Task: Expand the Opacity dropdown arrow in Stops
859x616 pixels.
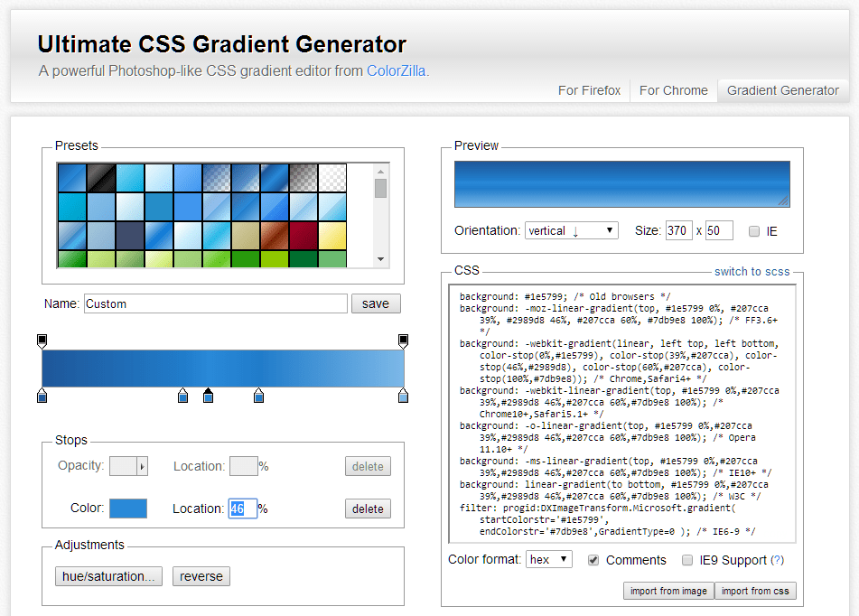Action: pyautogui.click(x=142, y=466)
